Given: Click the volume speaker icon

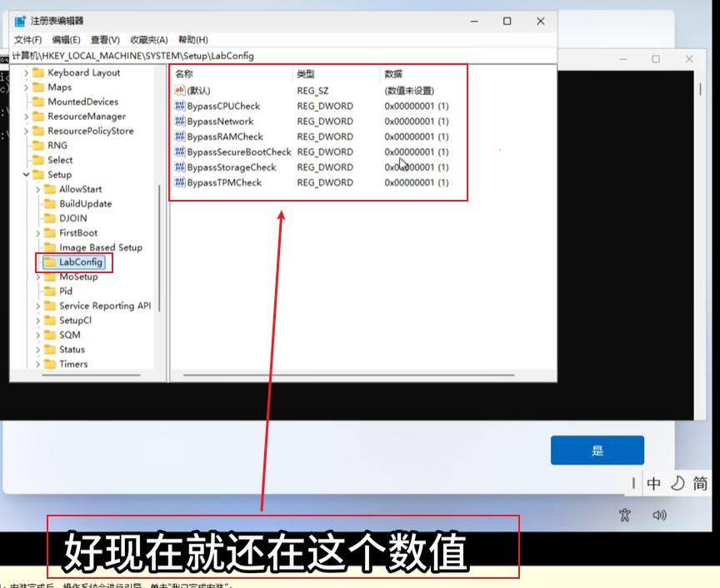Looking at the screenshot, I should [659, 516].
